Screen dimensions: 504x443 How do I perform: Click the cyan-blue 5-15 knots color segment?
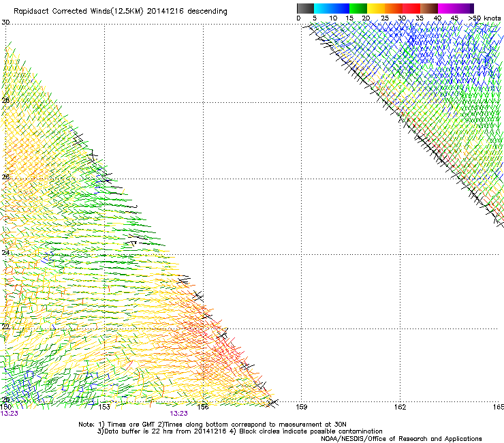pyautogui.click(x=332, y=8)
